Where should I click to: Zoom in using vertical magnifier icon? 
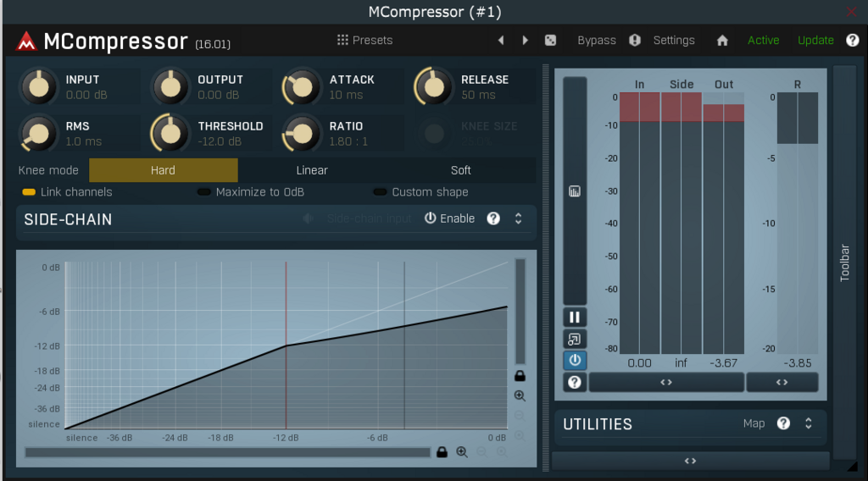[x=520, y=395]
